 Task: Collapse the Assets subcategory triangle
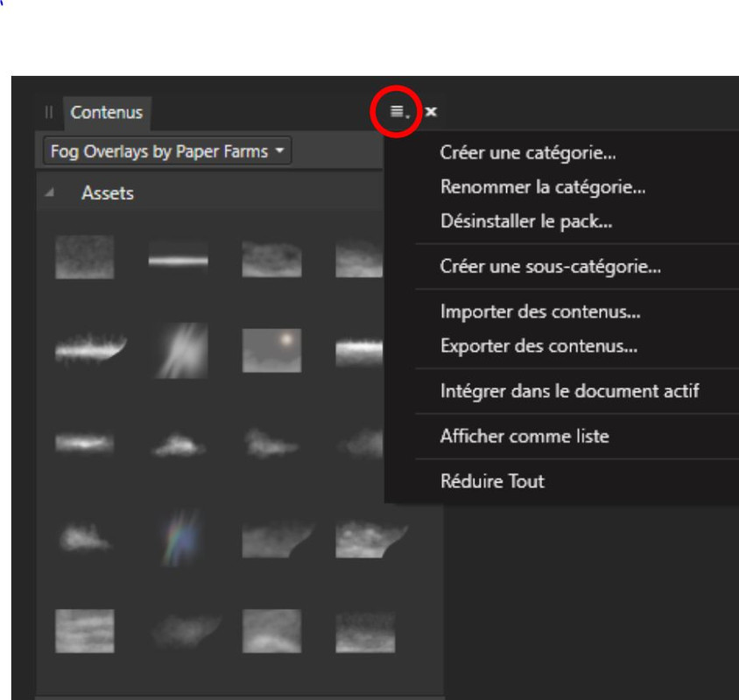(49, 192)
